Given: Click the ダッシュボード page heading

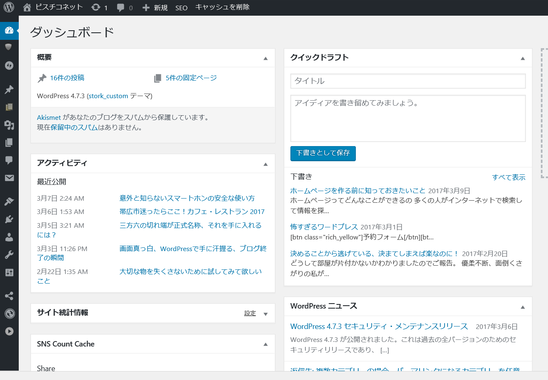Looking at the screenshot, I should click(72, 32).
